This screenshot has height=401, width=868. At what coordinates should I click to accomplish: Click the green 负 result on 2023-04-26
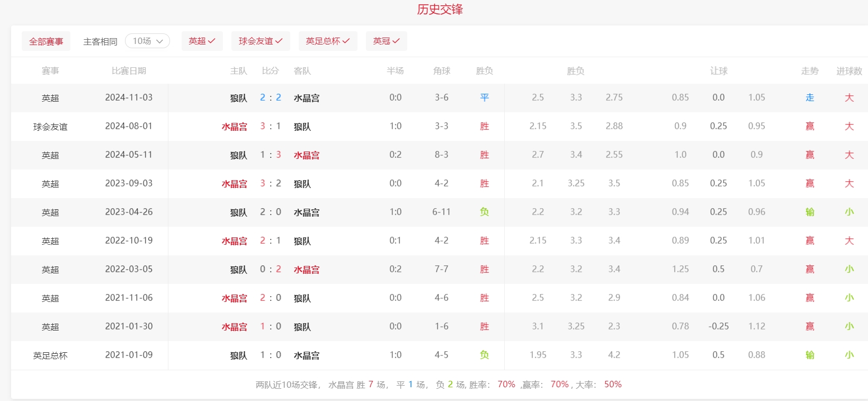[484, 212]
